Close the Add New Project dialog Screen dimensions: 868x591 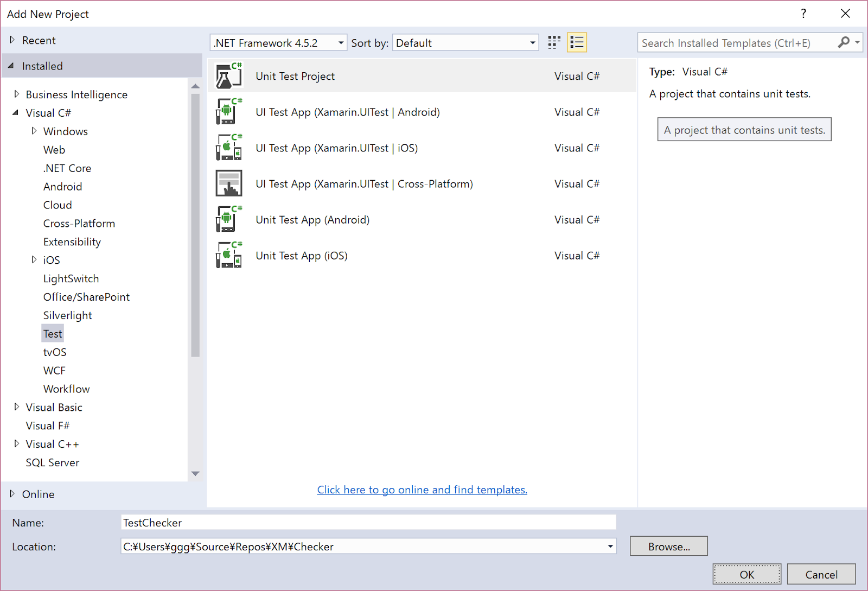pyautogui.click(x=845, y=14)
